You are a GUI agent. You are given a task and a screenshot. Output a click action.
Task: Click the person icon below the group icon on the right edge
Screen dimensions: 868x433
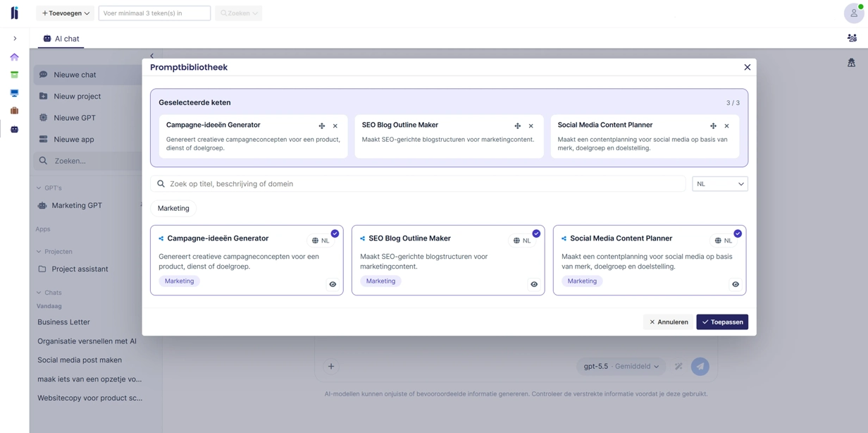coord(851,63)
